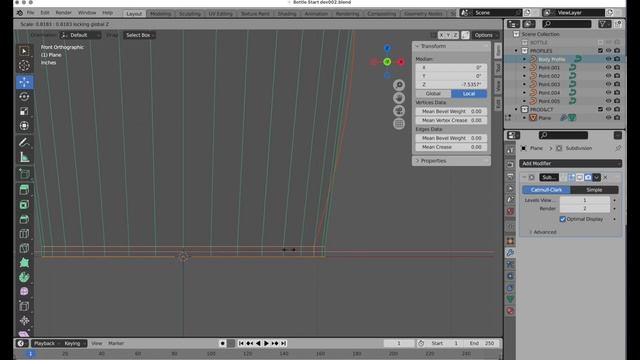The image size is (640, 360).
Task: Click the pan view hand icon
Action: pyautogui.click(x=399, y=98)
